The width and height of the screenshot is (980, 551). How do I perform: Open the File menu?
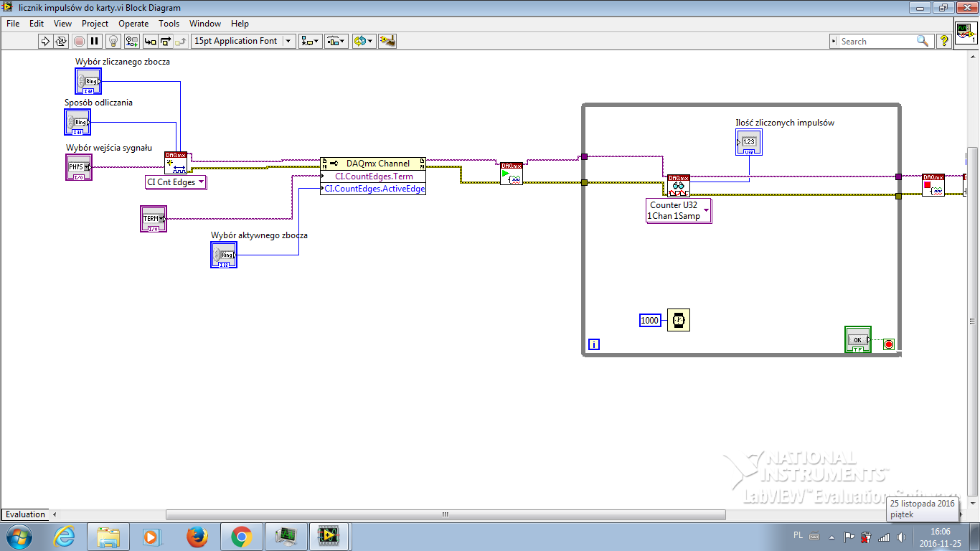click(13, 24)
